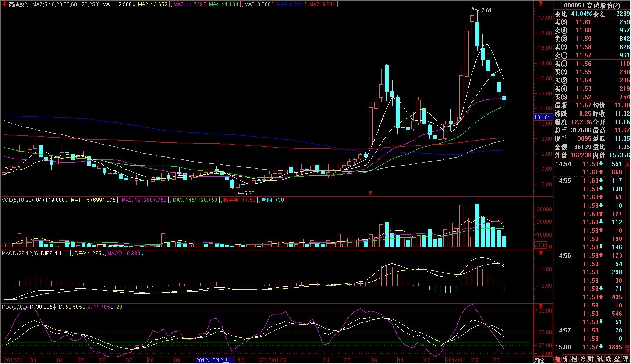Click the red question mark on the KDJ panel

click(541, 306)
